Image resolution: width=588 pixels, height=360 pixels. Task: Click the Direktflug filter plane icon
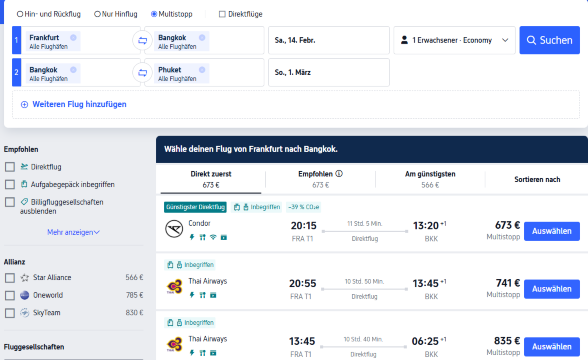pyautogui.click(x=24, y=166)
